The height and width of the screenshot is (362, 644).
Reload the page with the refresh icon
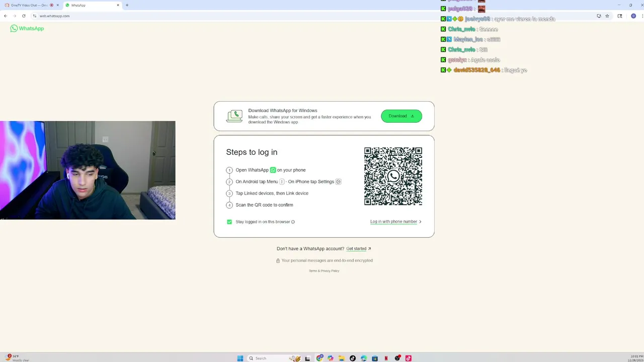(x=24, y=16)
